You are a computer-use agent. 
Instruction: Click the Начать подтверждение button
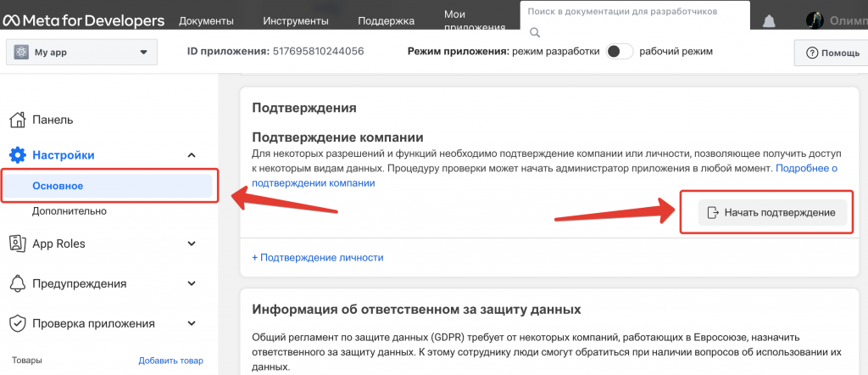pos(772,213)
